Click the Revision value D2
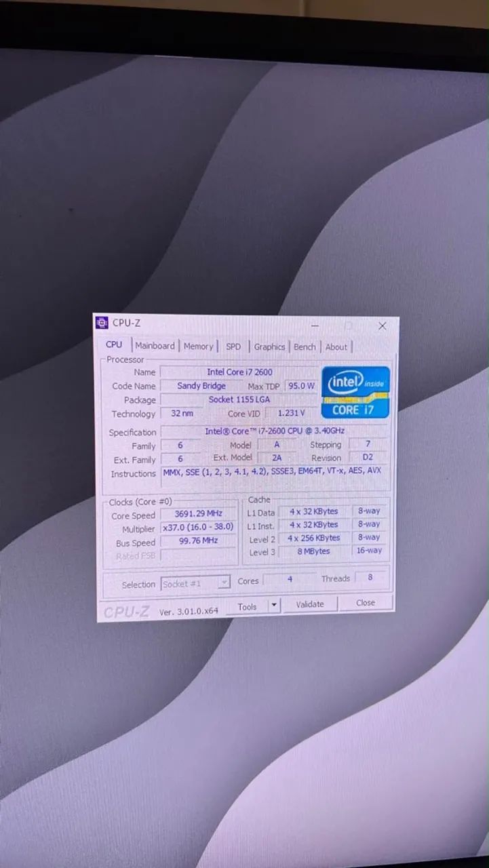 point(368,457)
